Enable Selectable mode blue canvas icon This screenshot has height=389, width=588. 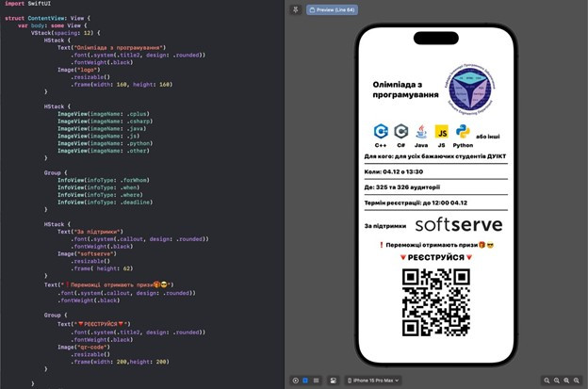305,381
